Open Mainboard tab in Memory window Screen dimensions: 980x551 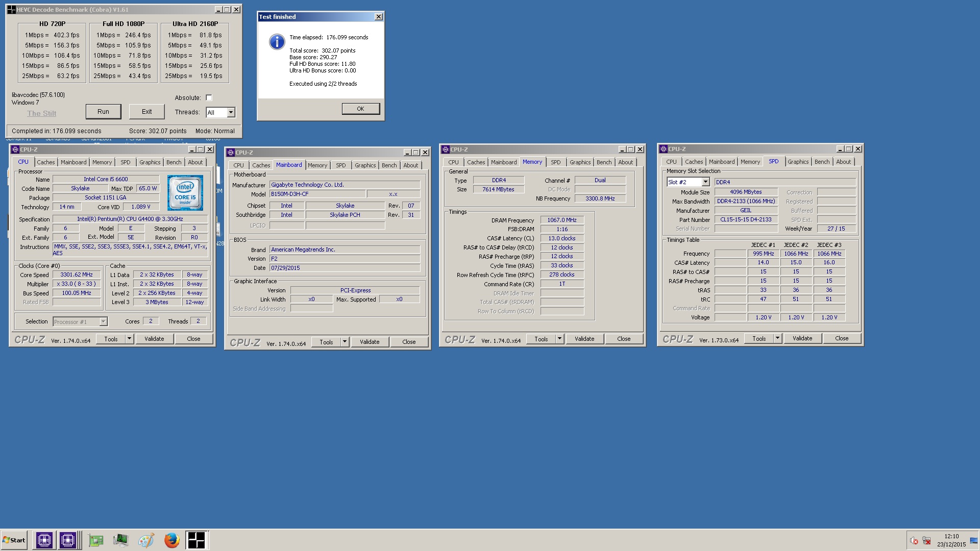(504, 162)
